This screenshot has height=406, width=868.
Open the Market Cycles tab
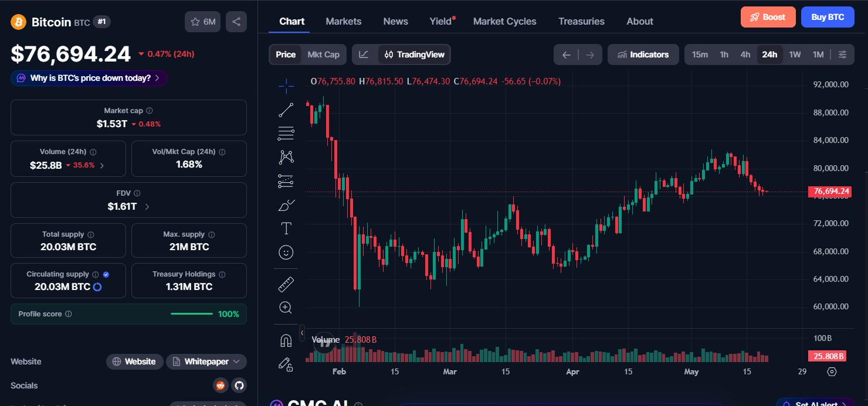(x=505, y=21)
